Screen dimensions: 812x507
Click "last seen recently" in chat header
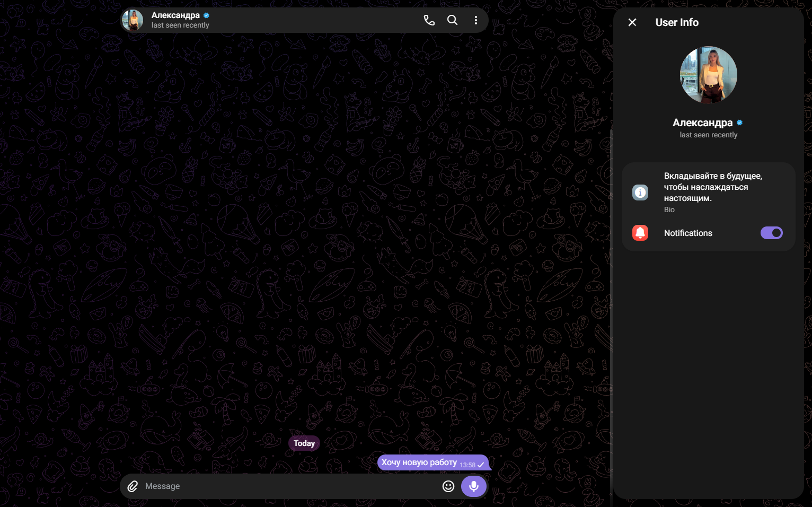click(180, 25)
